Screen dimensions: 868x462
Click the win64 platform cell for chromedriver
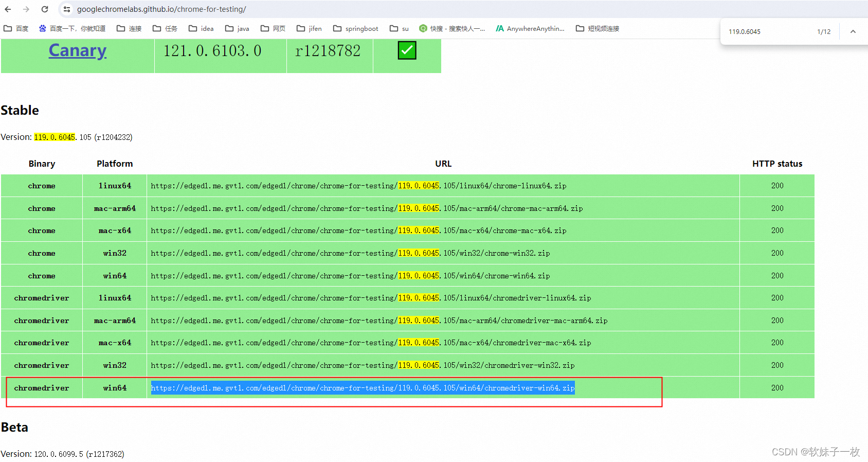[x=115, y=388]
